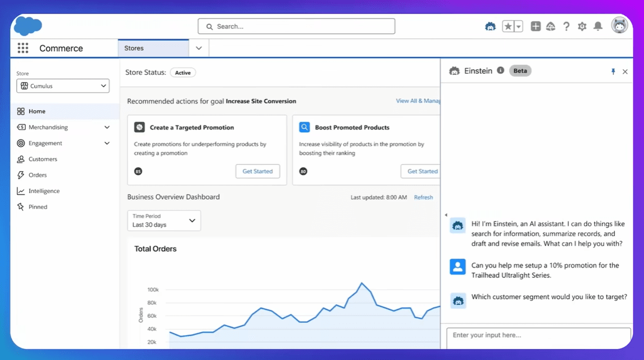This screenshot has width=644, height=360.
Task: Click user avatar beside the promotion request
Action: click(457, 266)
